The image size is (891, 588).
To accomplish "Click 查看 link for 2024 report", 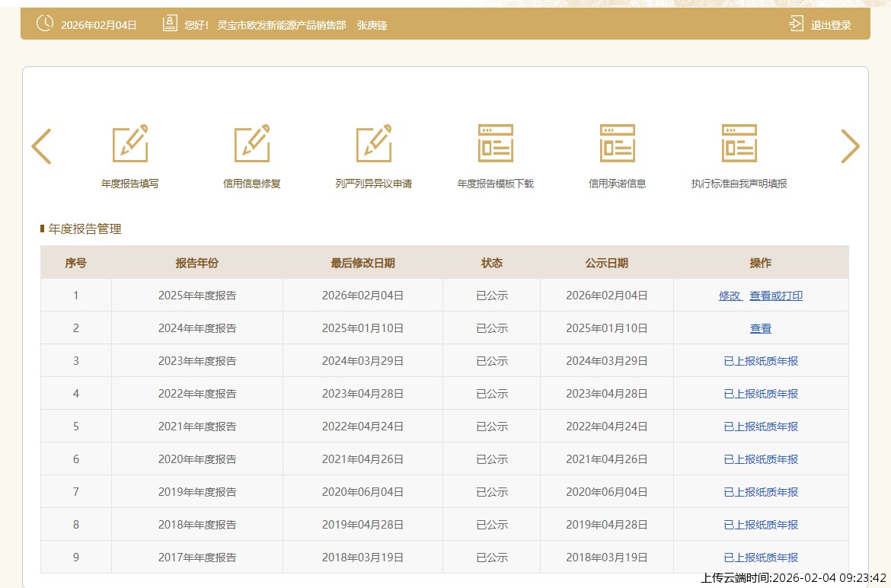I will [x=761, y=328].
